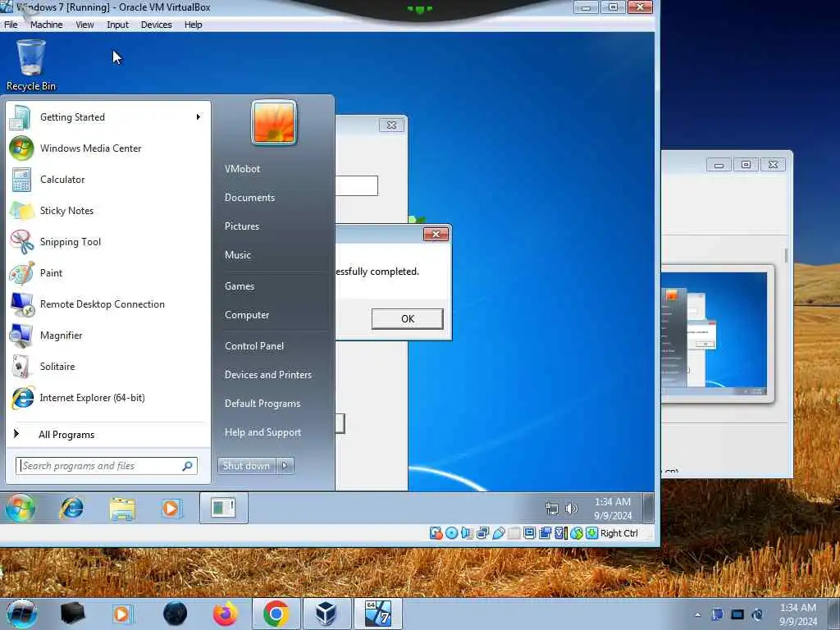Click OK in the completed dialog
Image resolution: width=840 pixels, height=630 pixels.
point(407,319)
